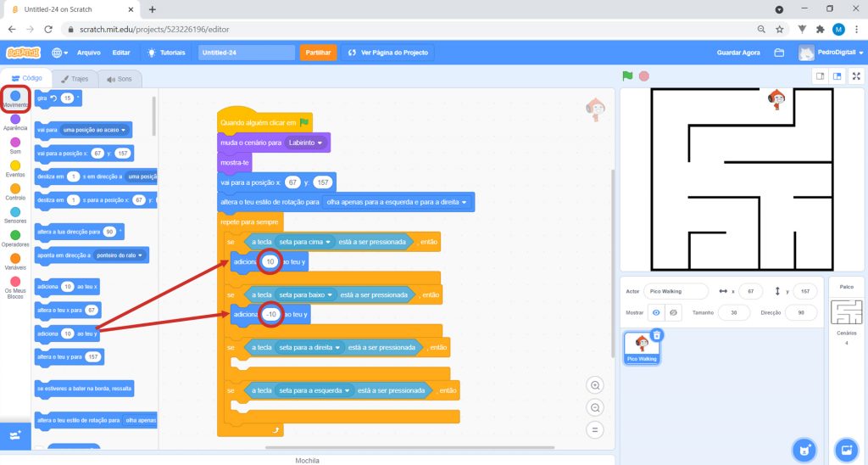The image size is (868, 465).
Task: Open the Som blocks category
Action: (x=15, y=146)
